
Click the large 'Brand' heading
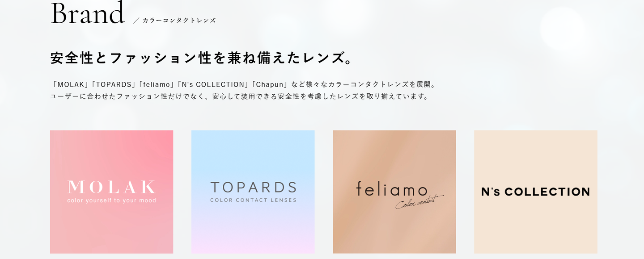(x=88, y=13)
